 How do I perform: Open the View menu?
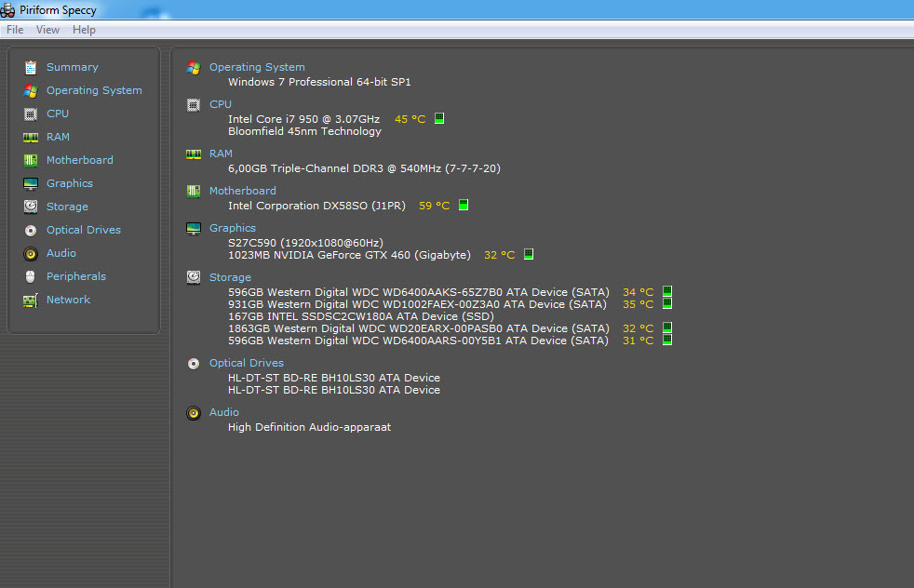coord(47,30)
